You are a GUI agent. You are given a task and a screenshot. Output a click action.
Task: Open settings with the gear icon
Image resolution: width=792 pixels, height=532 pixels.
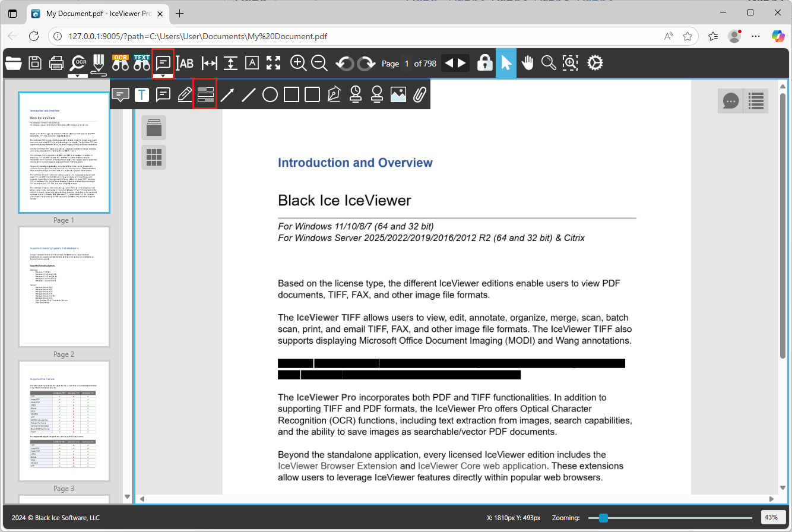[x=595, y=63]
